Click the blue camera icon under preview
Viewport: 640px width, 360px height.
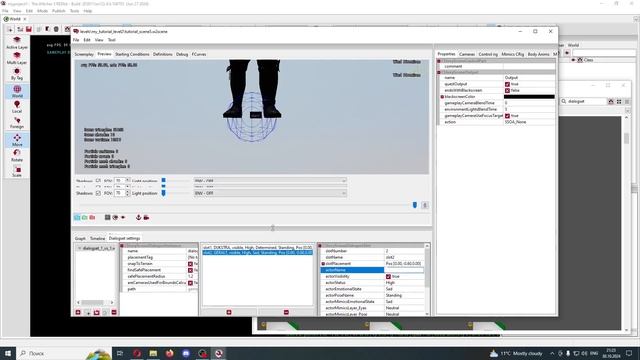pos(77,218)
